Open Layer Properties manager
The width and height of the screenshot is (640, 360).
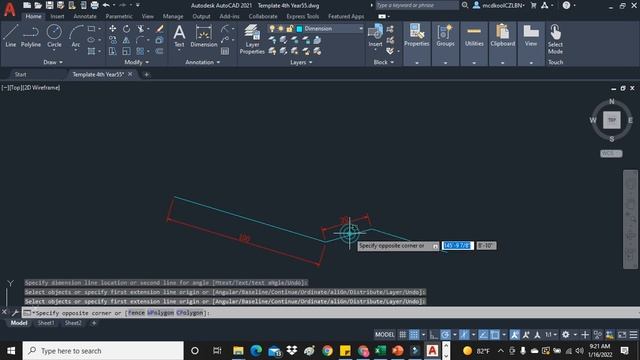coord(252,39)
